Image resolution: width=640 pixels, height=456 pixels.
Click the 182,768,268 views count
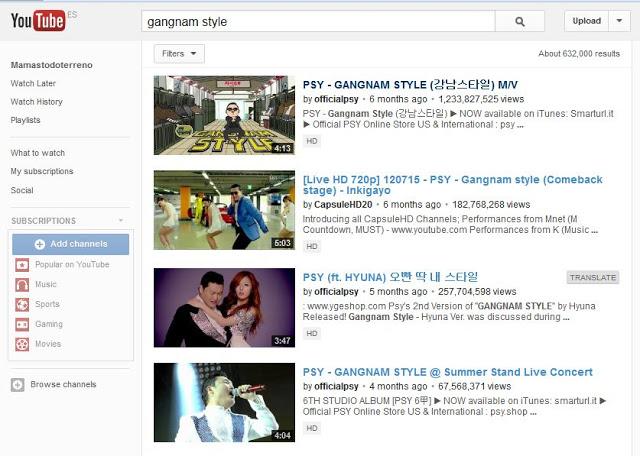[x=491, y=205]
